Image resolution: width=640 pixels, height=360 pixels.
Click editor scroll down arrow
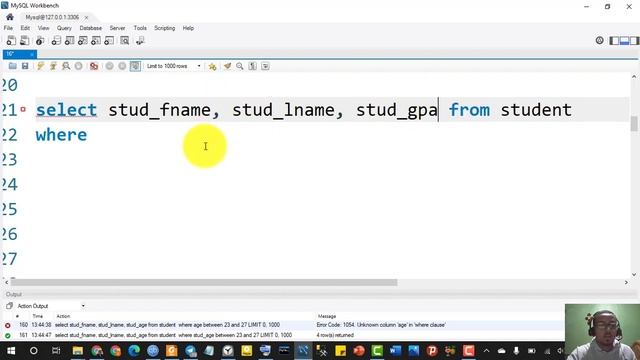tap(634, 275)
